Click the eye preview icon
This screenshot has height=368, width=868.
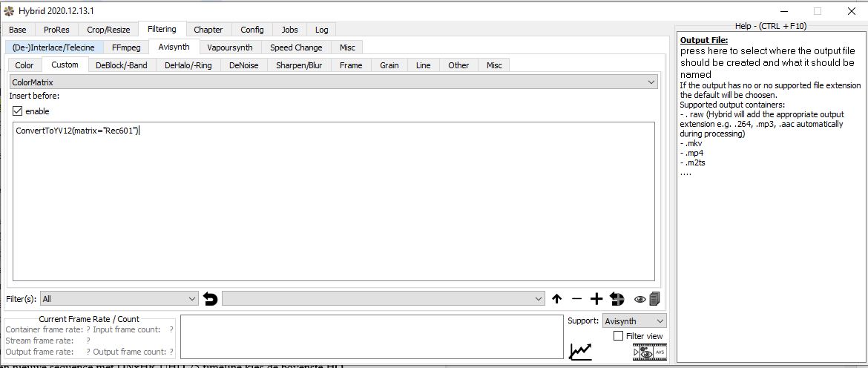pyautogui.click(x=640, y=299)
